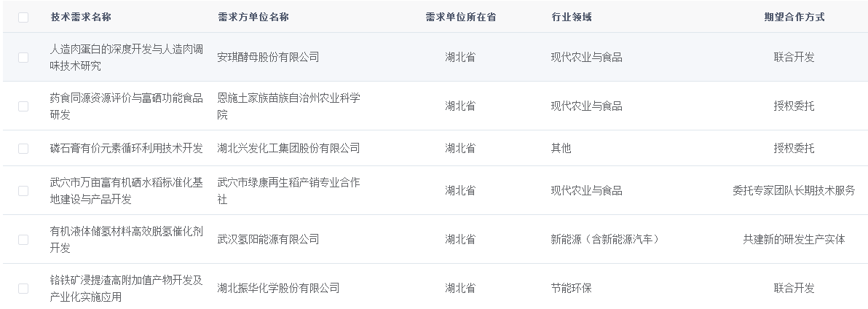This screenshot has height=309, width=868.
Task: Click the 需求单位所在省 column header
Action: pyautogui.click(x=460, y=17)
